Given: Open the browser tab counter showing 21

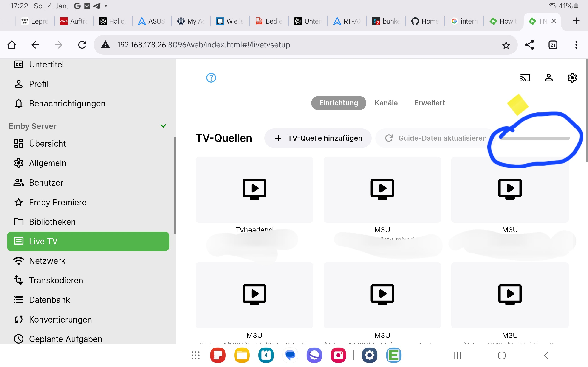Looking at the screenshot, I should tap(553, 45).
